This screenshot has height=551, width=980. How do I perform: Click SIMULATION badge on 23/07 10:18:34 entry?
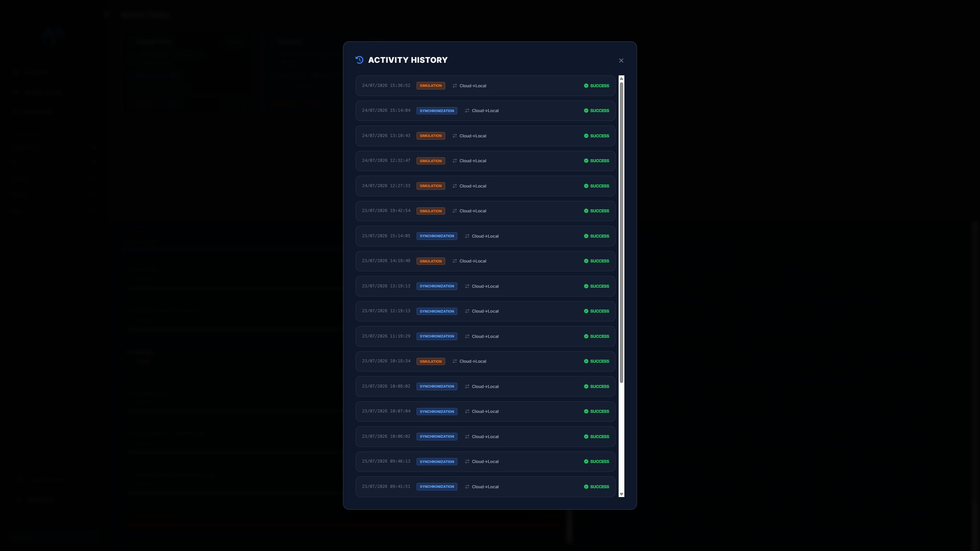[431, 361]
